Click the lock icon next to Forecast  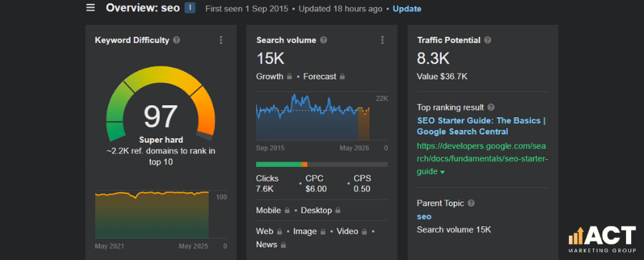pos(342,77)
